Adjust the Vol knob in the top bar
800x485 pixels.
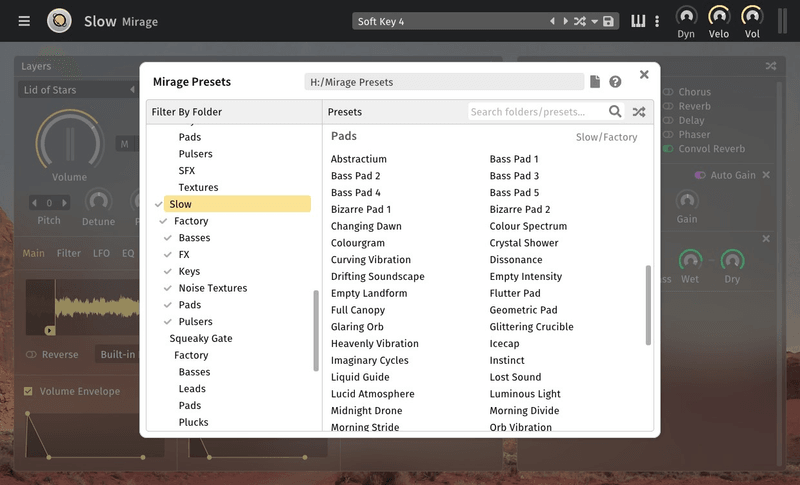pos(751,17)
